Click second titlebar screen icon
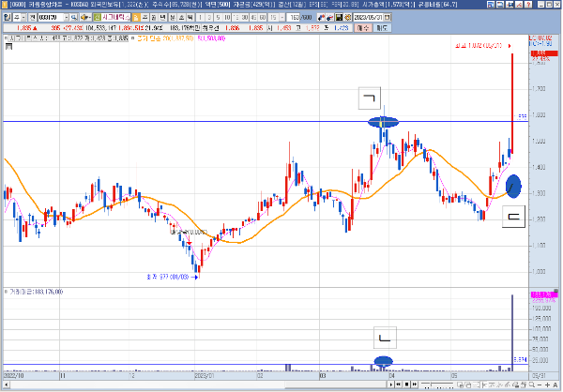 (x=500, y=5)
